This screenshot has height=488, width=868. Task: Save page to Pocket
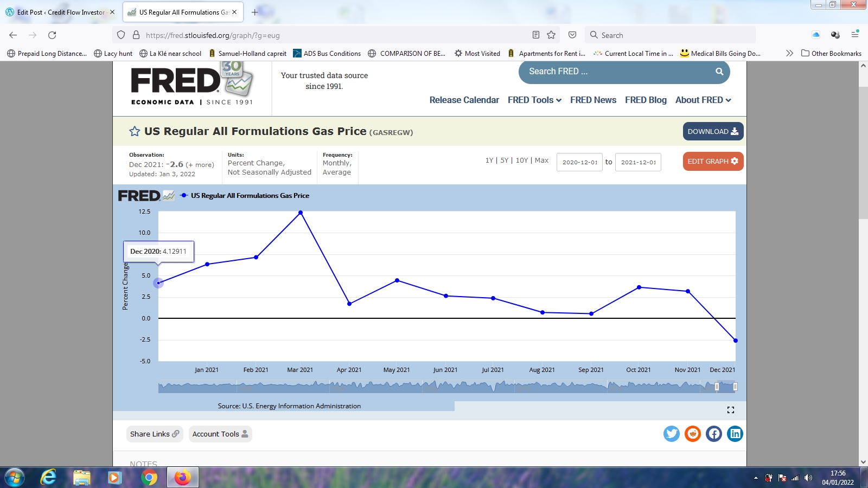(572, 35)
